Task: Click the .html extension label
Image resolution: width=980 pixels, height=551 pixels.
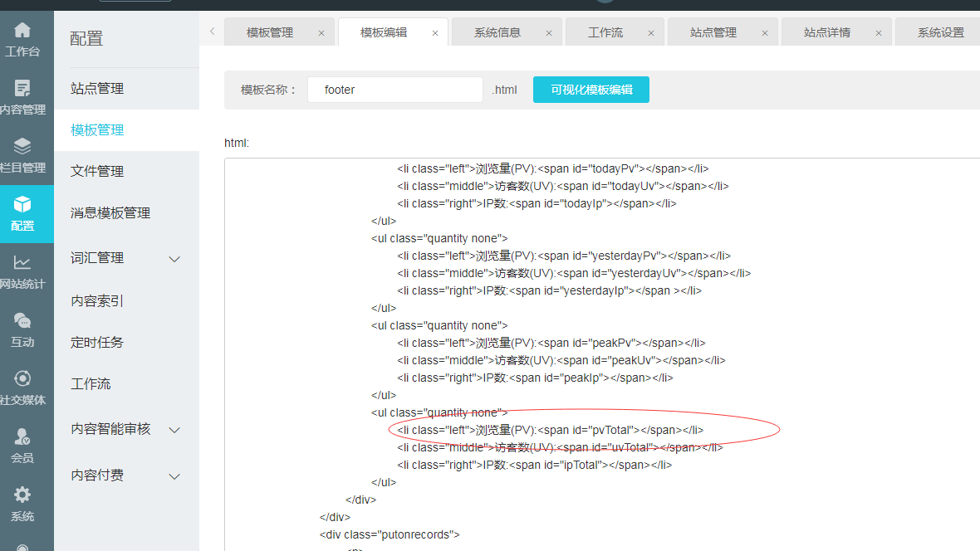Action: coord(504,90)
